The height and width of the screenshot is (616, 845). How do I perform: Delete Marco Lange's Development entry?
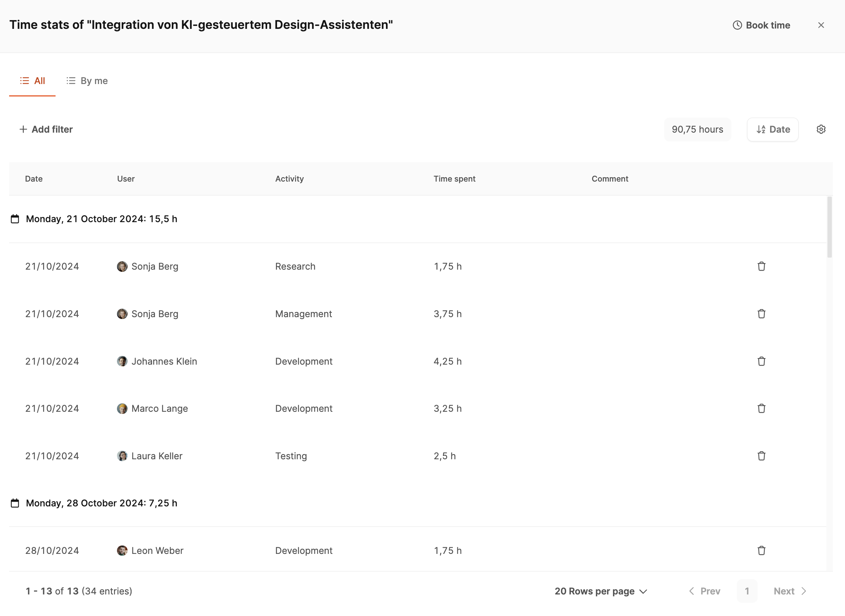761,408
